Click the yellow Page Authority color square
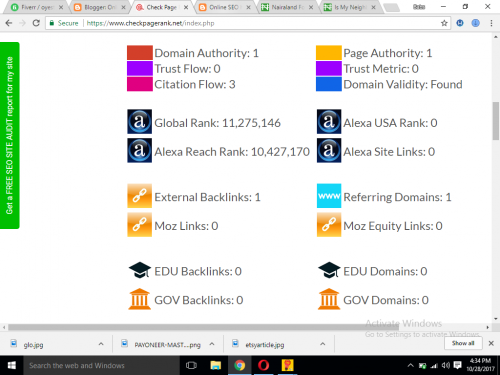Viewport: 500px width, 375px height. point(329,53)
